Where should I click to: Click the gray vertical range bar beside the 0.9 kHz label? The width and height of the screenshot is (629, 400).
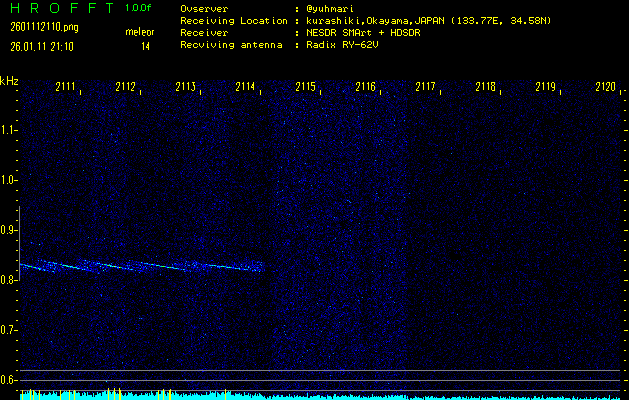coord(19,243)
